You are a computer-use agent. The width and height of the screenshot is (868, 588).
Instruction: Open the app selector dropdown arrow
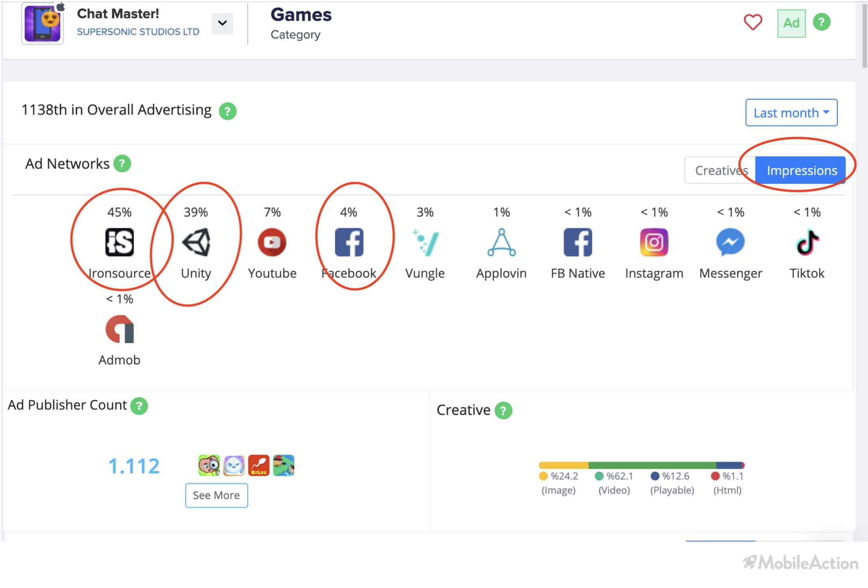coord(222,23)
